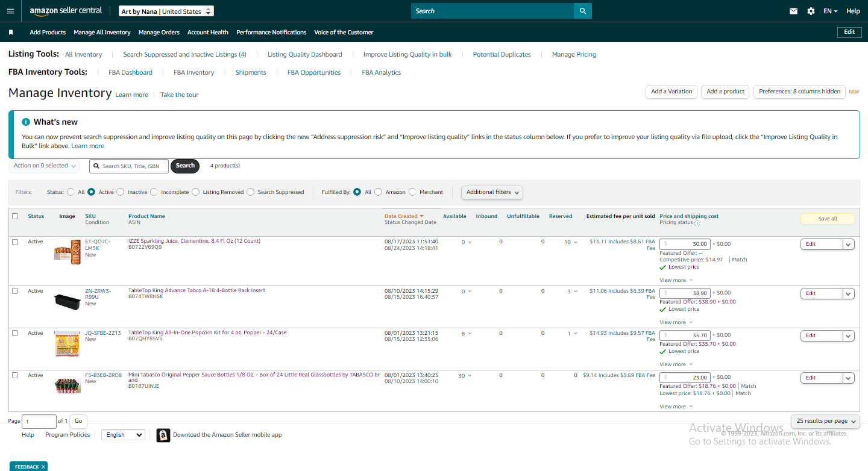Choose the Search Suppressed radio button
The width and height of the screenshot is (868, 471).
coord(251,192)
